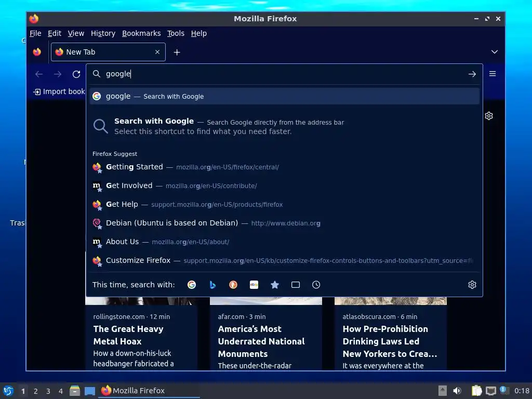Open the Edit menu

tap(54, 33)
